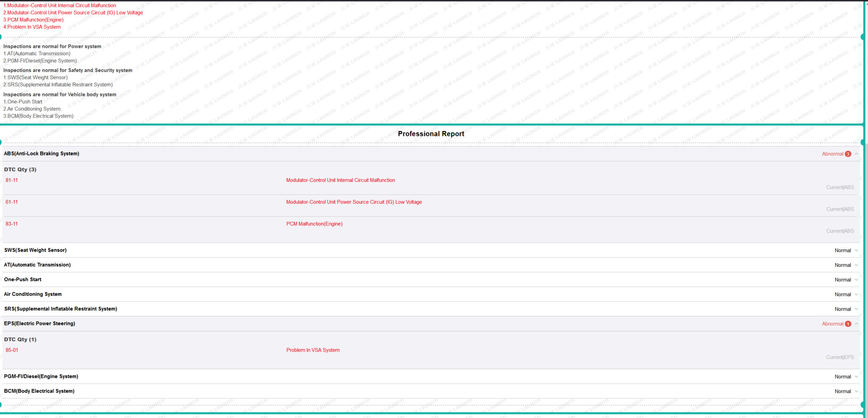Click the Professional Report heading
The image size is (868, 418).
(x=431, y=134)
